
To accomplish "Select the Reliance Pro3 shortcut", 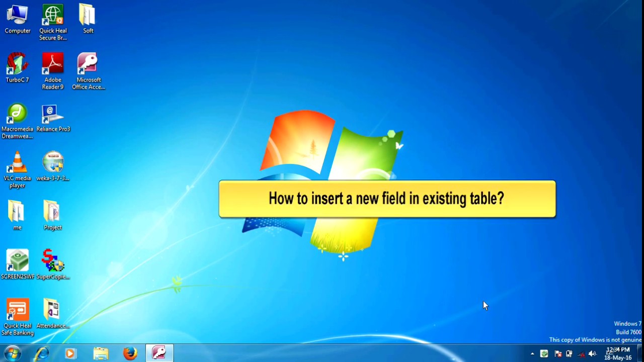I will 53,118.
